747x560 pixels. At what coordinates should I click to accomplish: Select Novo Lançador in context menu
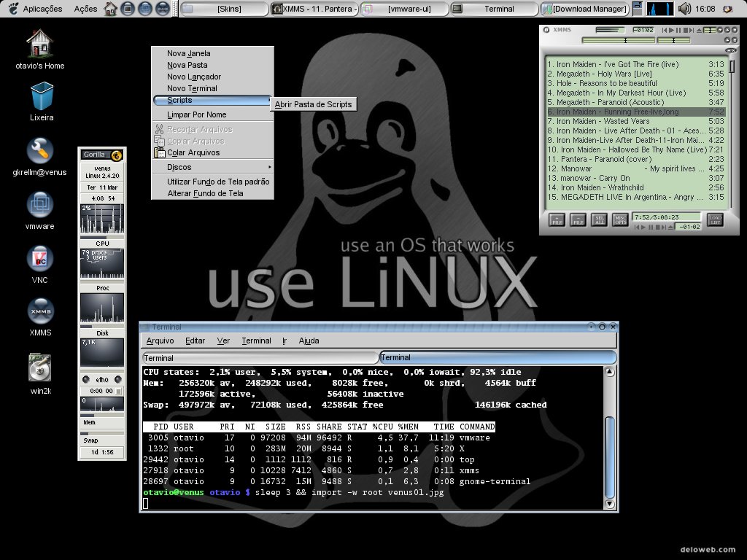(212, 77)
